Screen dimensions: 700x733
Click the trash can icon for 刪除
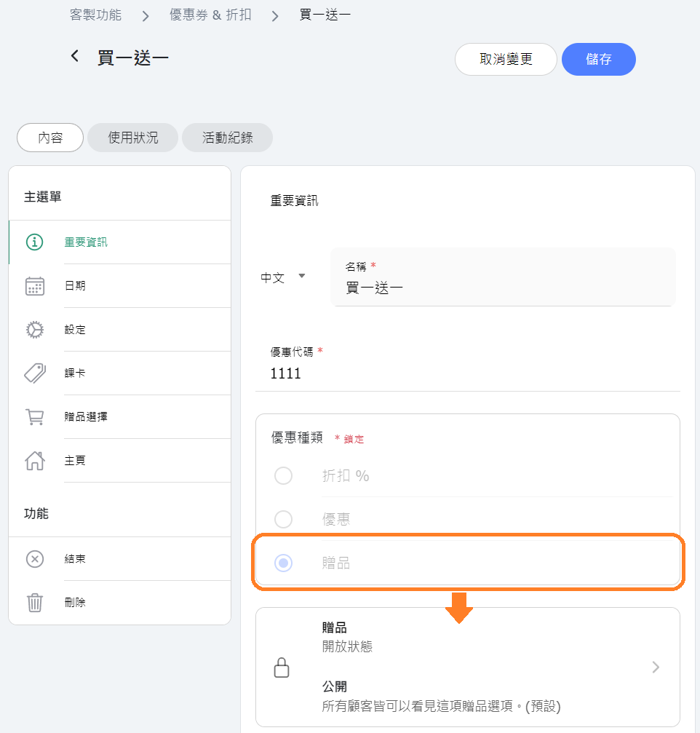35,603
